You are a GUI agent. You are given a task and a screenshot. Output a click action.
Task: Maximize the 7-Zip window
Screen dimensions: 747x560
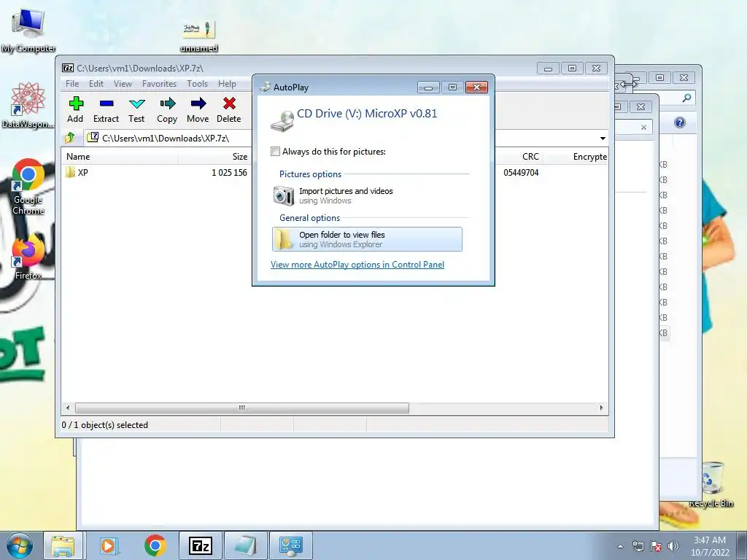572,68
